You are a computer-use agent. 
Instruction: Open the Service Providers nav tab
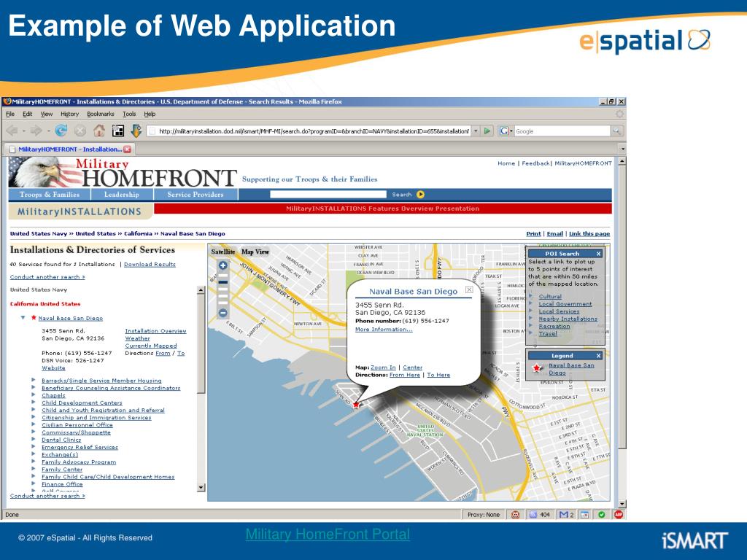click(196, 194)
